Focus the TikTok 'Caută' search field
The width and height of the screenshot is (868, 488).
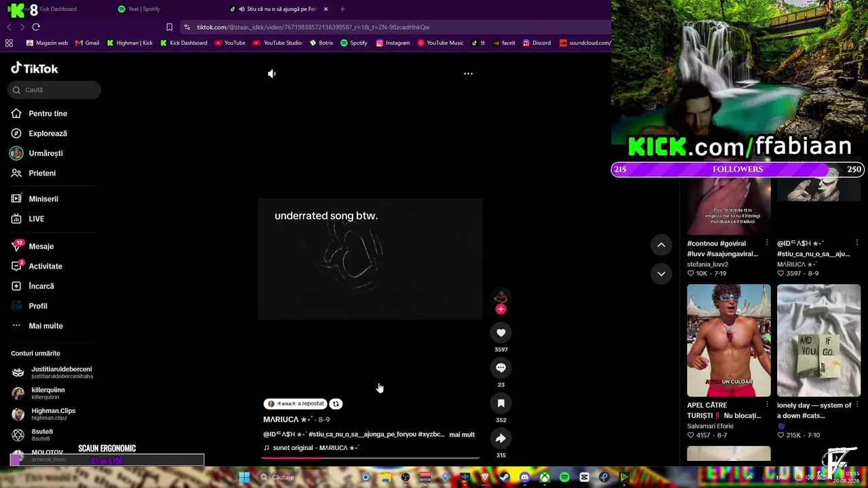click(55, 90)
